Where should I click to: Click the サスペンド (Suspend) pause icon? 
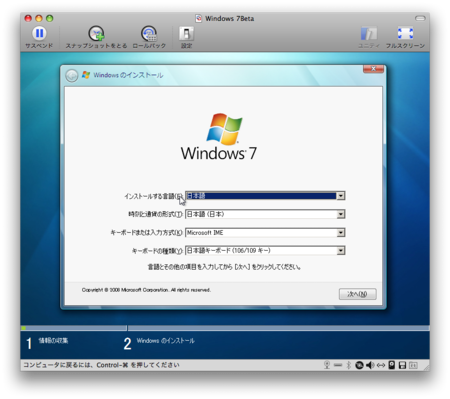click(39, 33)
